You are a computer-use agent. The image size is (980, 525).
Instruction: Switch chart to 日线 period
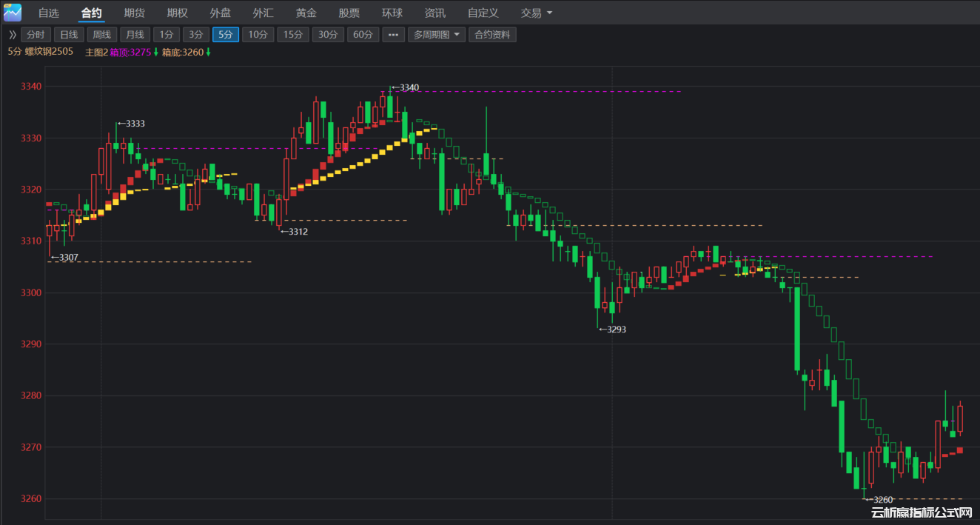click(x=69, y=35)
